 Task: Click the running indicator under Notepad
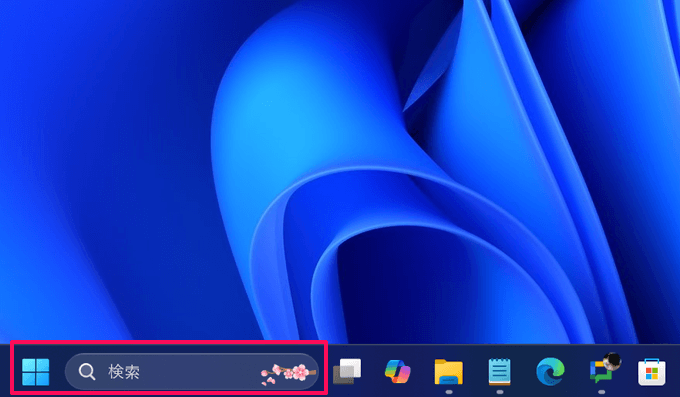coord(500,392)
